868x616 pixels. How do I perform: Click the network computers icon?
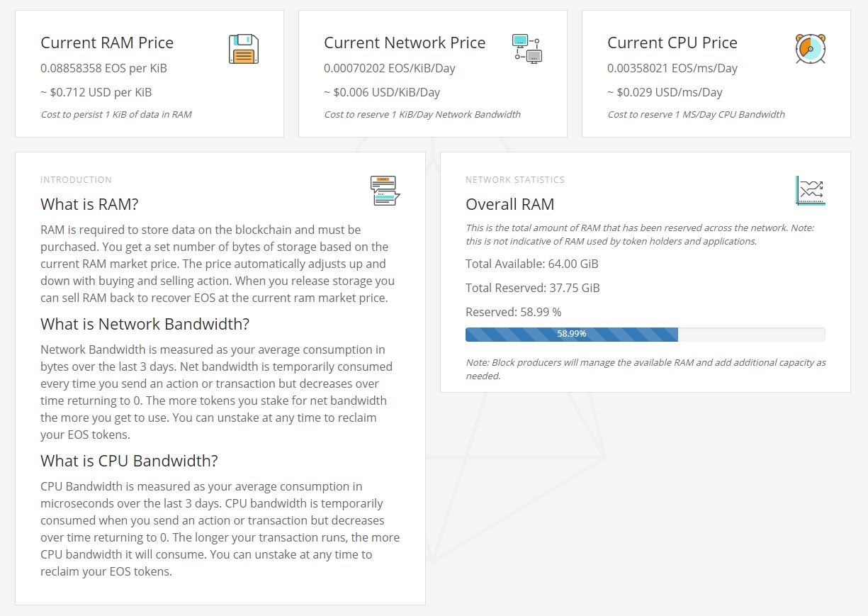[x=526, y=48]
